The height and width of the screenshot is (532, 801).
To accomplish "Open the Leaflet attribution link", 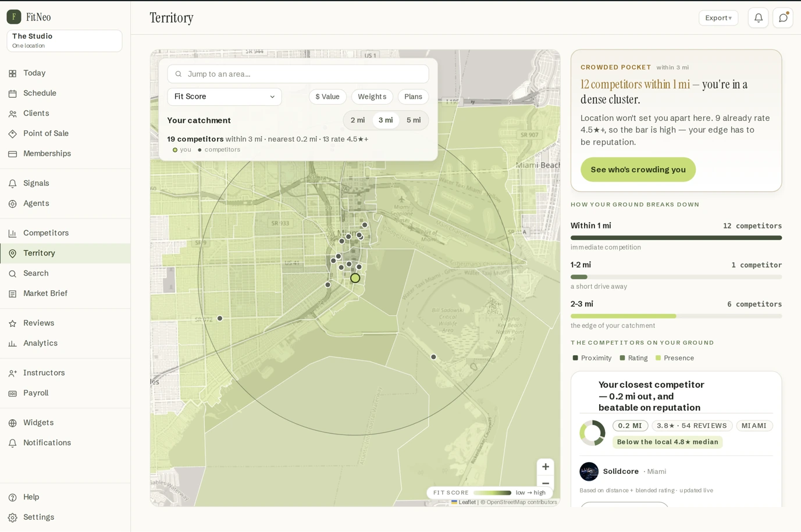I will tap(464, 502).
